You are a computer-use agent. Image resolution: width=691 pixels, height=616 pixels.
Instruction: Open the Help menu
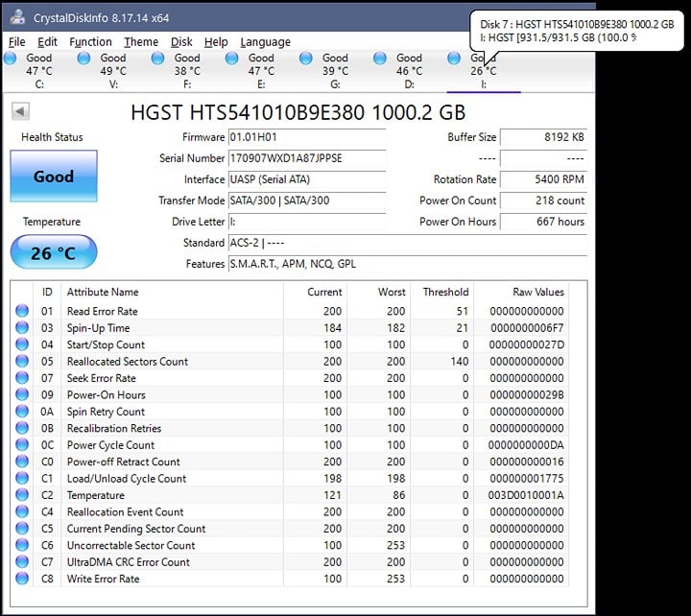(x=216, y=42)
